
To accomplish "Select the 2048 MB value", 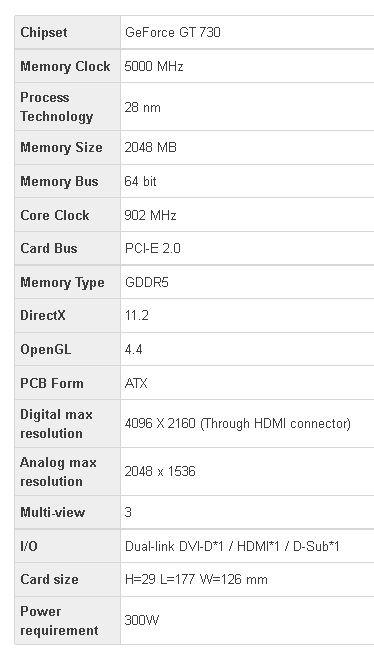I will point(151,147).
